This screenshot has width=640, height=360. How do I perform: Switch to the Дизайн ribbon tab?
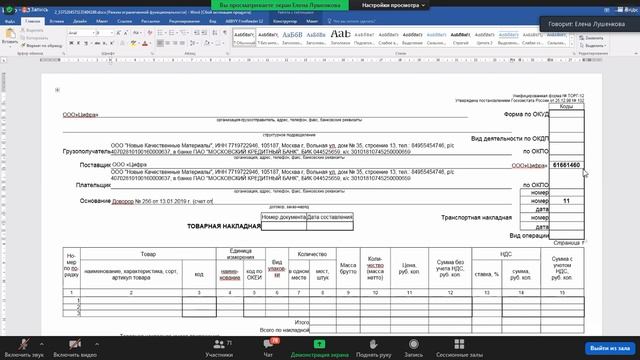(80, 21)
